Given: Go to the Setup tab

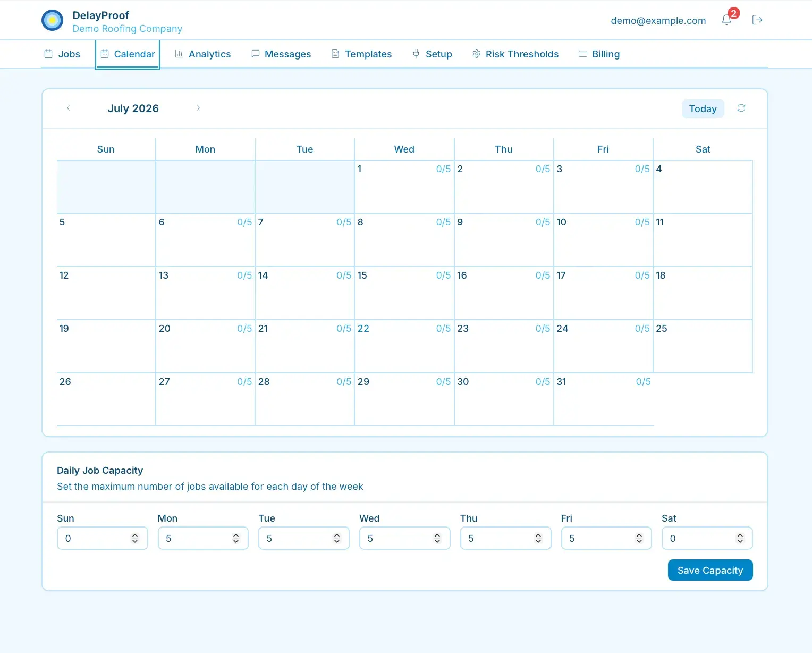Looking at the screenshot, I should click(x=432, y=54).
